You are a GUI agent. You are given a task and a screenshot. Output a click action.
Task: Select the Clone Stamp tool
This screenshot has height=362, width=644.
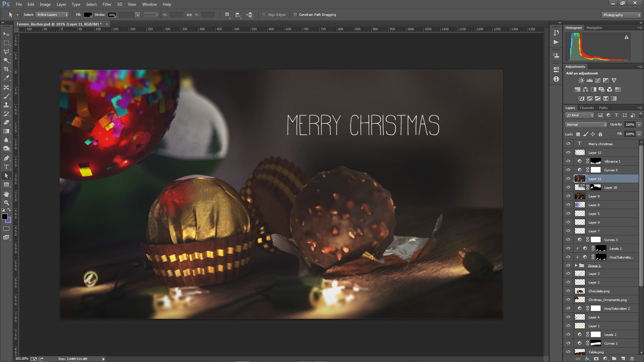coord(6,105)
